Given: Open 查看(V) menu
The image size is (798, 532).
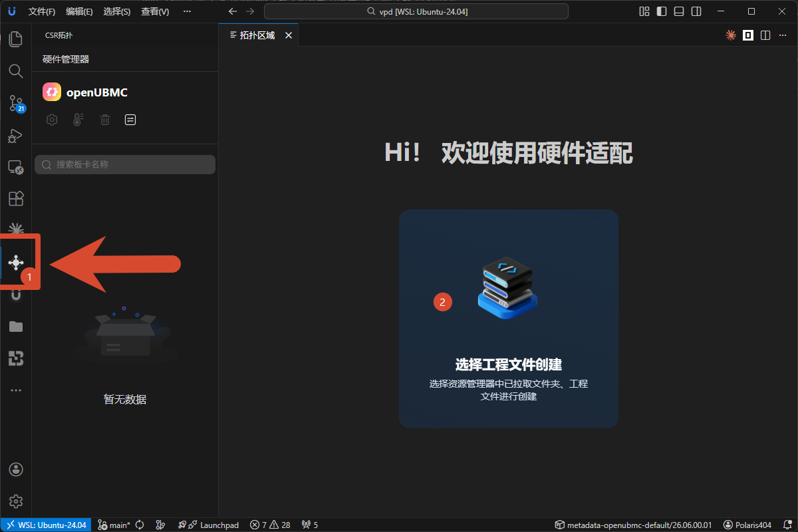Looking at the screenshot, I should click(x=155, y=11).
